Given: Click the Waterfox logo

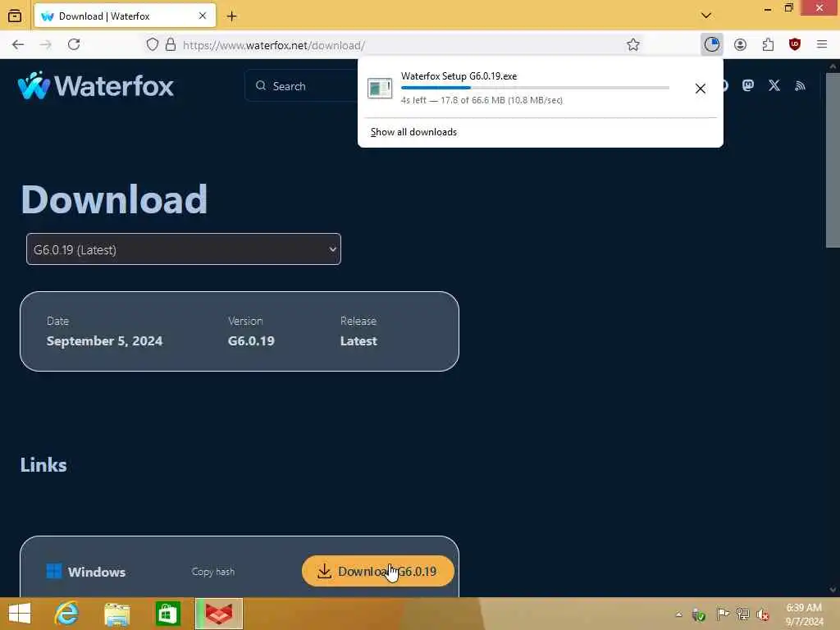Looking at the screenshot, I should [x=96, y=85].
